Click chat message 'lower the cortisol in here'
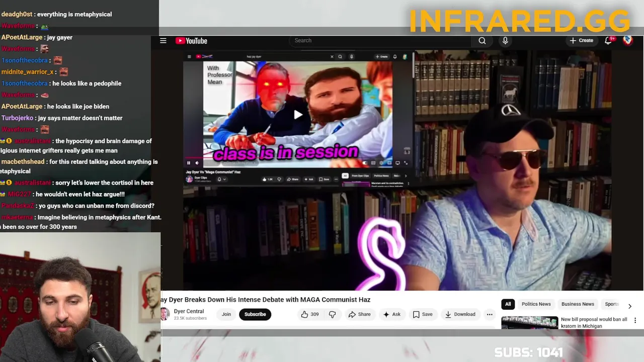Viewport: 644px width, 362px height. (105, 183)
